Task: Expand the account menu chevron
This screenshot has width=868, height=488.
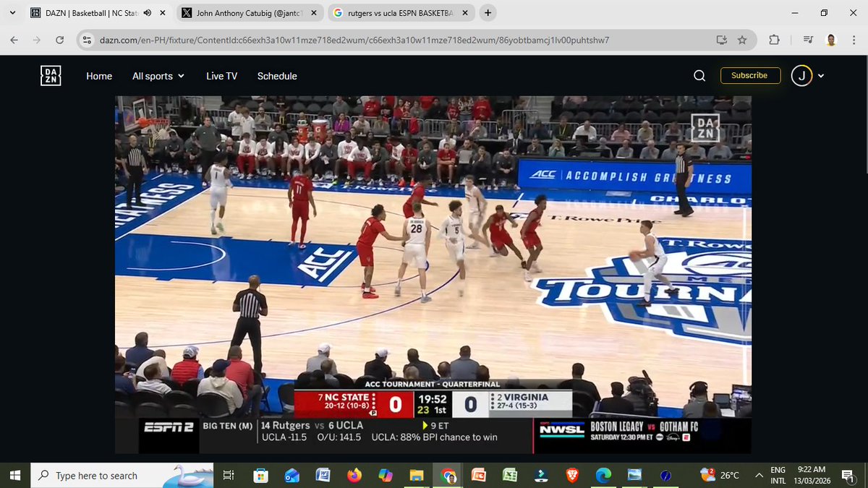Action: click(x=821, y=76)
